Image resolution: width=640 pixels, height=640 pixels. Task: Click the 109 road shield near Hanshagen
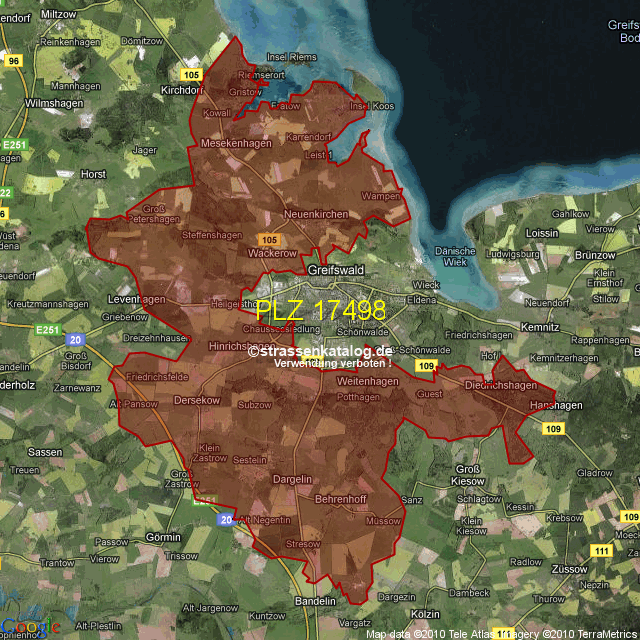(555, 429)
